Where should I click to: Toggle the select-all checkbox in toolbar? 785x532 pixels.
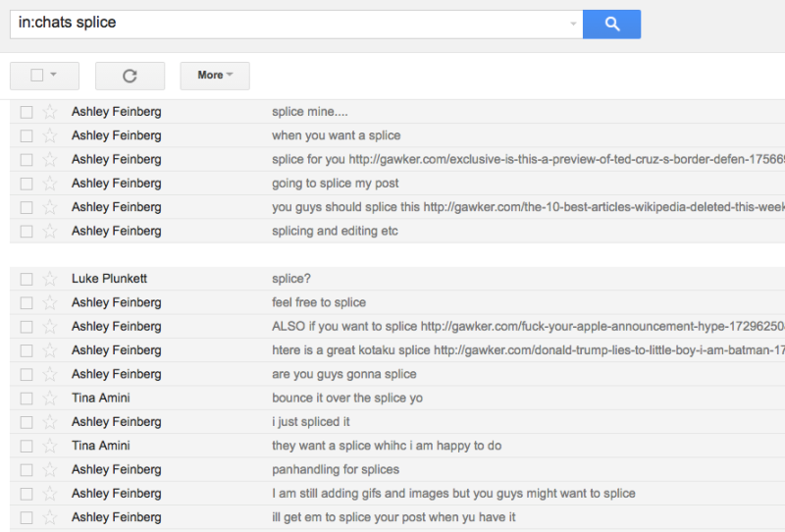click(36, 76)
